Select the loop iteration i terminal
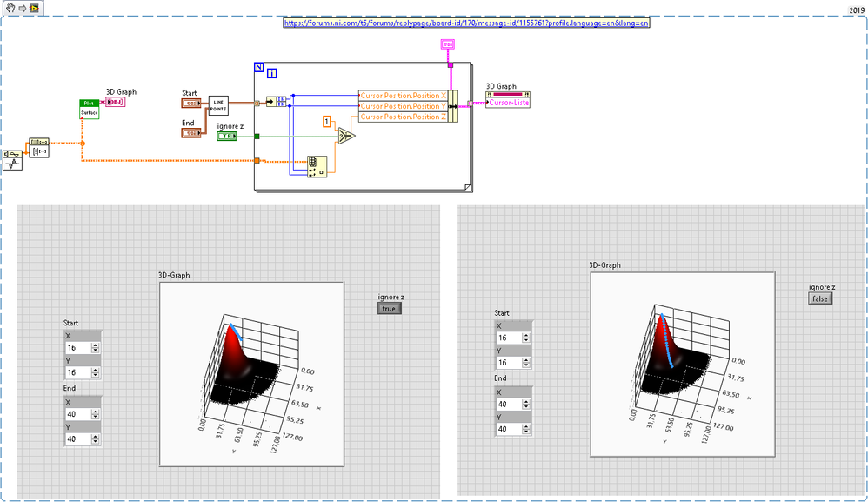Screen dimensions: 868x502 click(x=272, y=73)
